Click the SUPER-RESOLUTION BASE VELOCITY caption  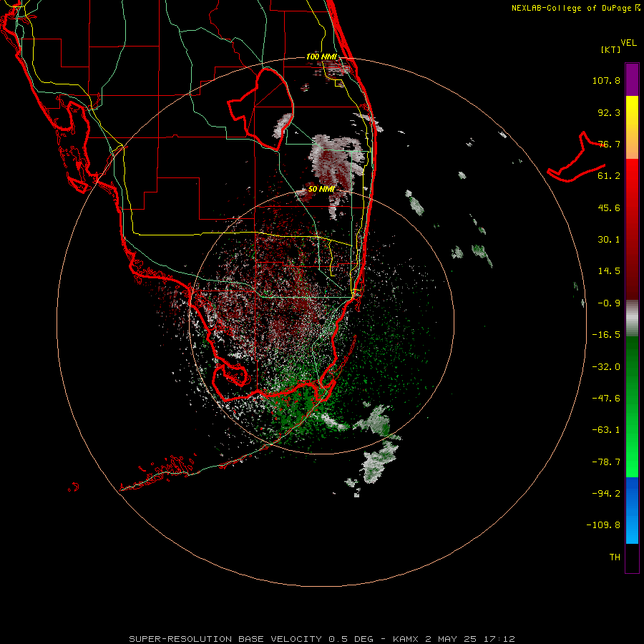pos(322,639)
